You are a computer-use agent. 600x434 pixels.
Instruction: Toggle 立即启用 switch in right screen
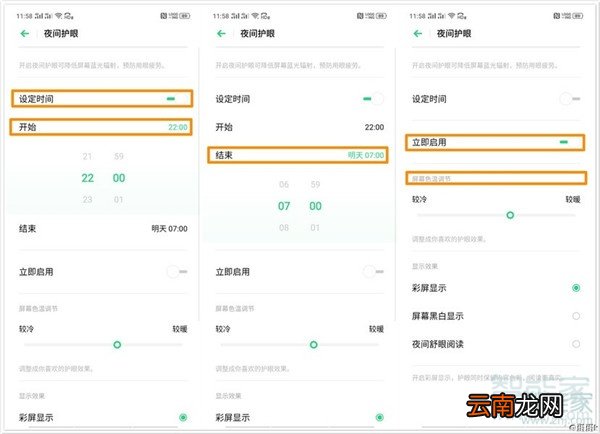(569, 142)
